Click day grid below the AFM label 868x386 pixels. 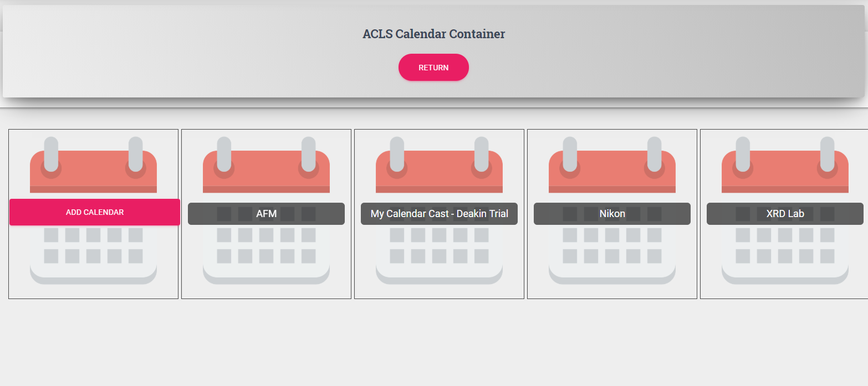coord(266,246)
